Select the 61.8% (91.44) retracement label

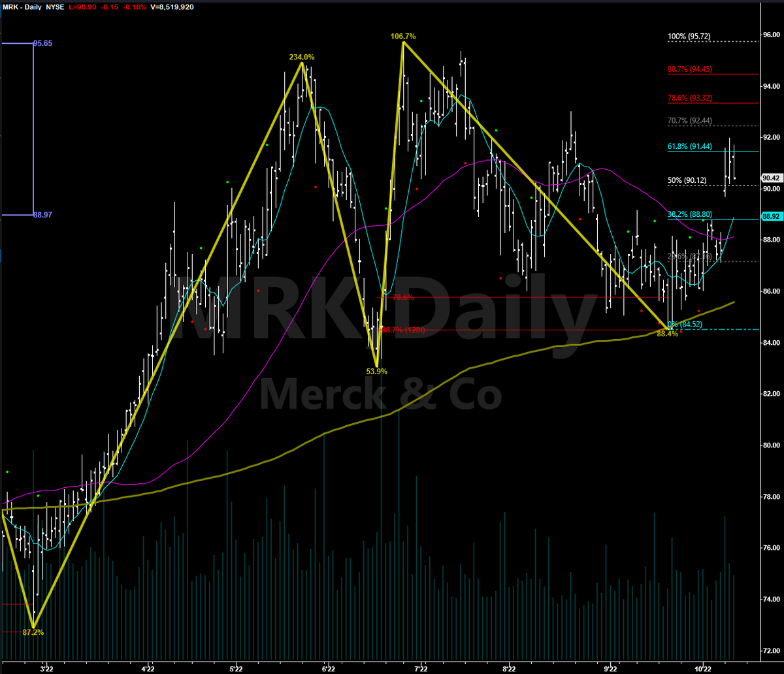(x=690, y=146)
